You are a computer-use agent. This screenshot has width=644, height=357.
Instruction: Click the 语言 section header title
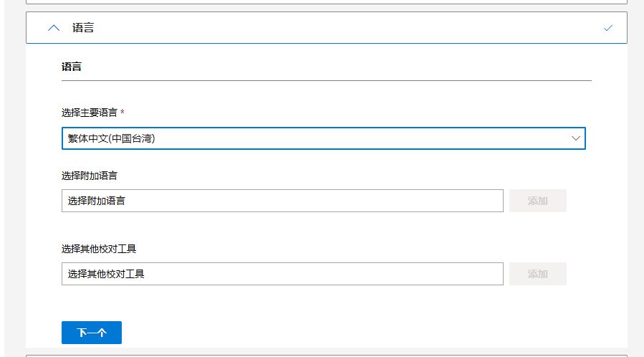(x=83, y=28)
